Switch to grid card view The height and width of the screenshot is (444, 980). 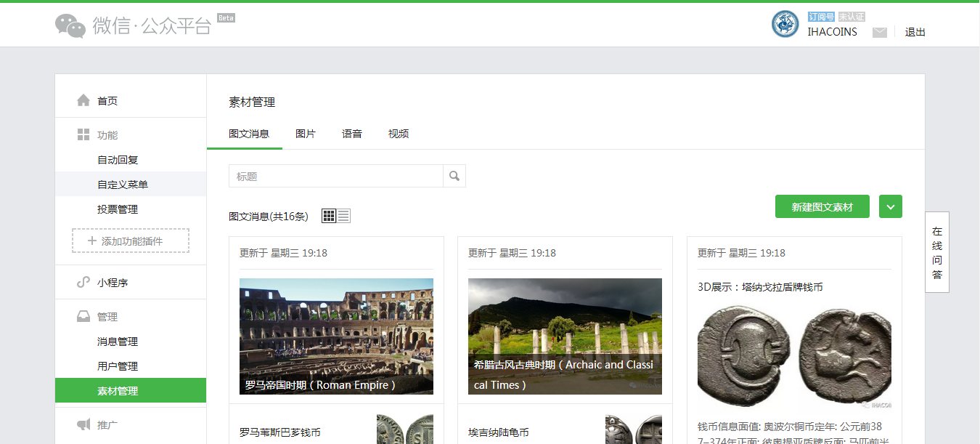[x=329, y=216]
